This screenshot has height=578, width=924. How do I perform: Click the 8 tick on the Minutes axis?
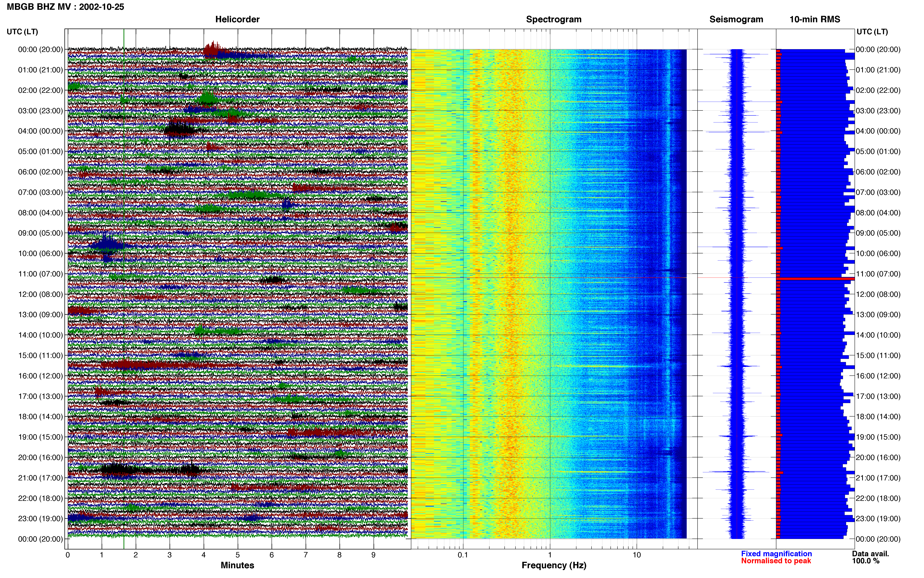pyautogui.click(x=339, y=555)
